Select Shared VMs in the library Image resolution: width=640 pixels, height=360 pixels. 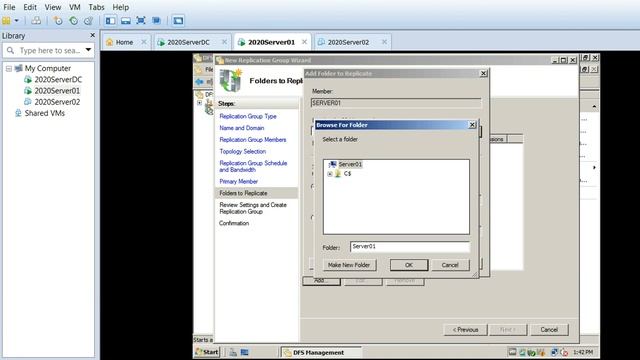pos(44,113)
